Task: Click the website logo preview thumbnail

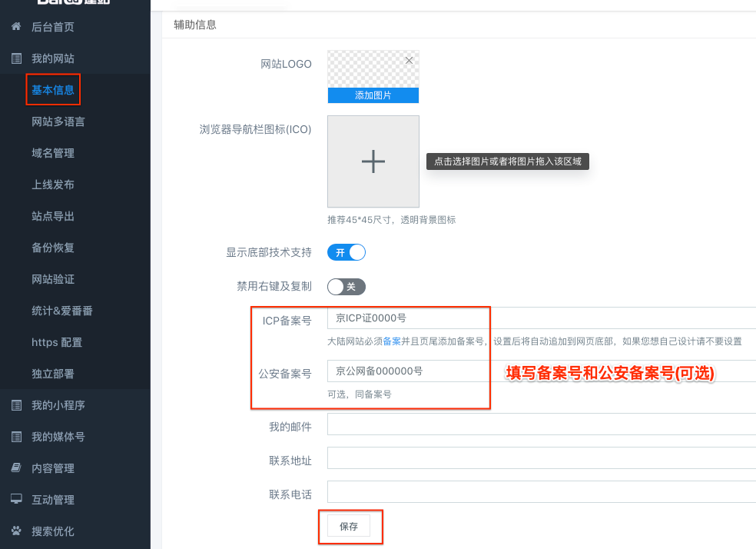Action: pos(373,69)
